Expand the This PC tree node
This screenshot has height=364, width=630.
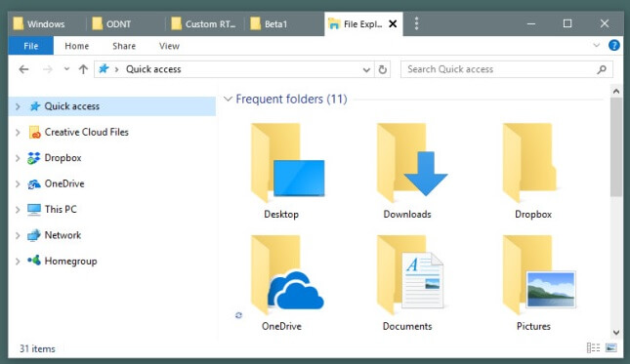tap(18, 210)
